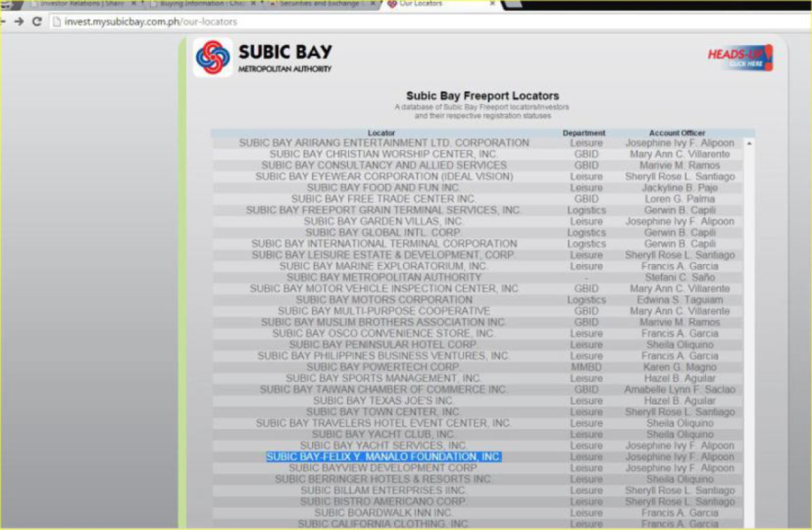Select SUBIC BAY MUSLIM BROTHERS ASSOCIATION INC.
Image resolution: width=812 pixels, height=530 pixels.
(x=383, y=322)
